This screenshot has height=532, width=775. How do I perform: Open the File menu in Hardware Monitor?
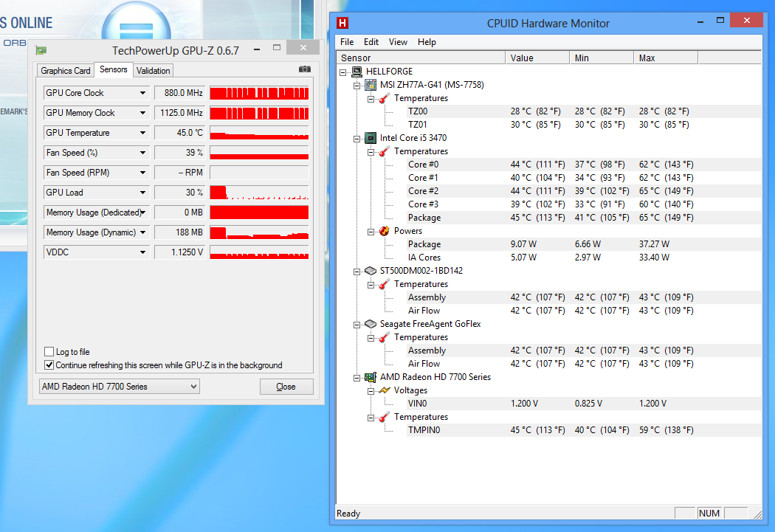tap(347, 42)
